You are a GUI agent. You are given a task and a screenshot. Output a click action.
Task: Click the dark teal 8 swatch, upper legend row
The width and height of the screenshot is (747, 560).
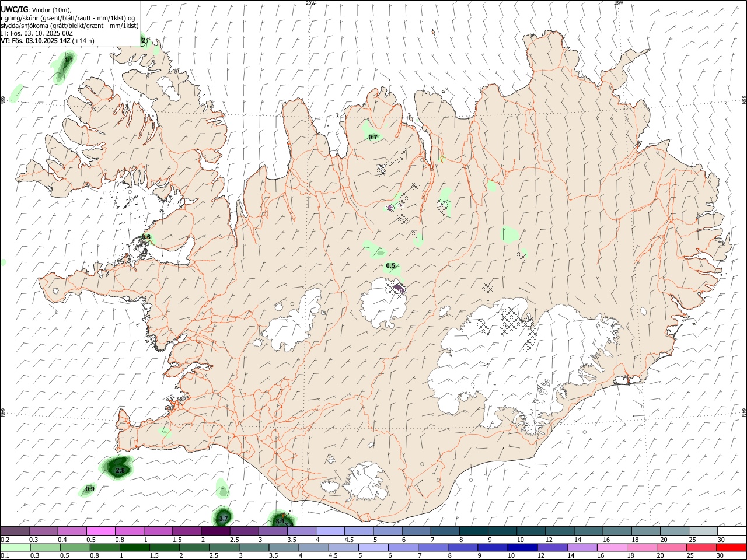(474, 531)
